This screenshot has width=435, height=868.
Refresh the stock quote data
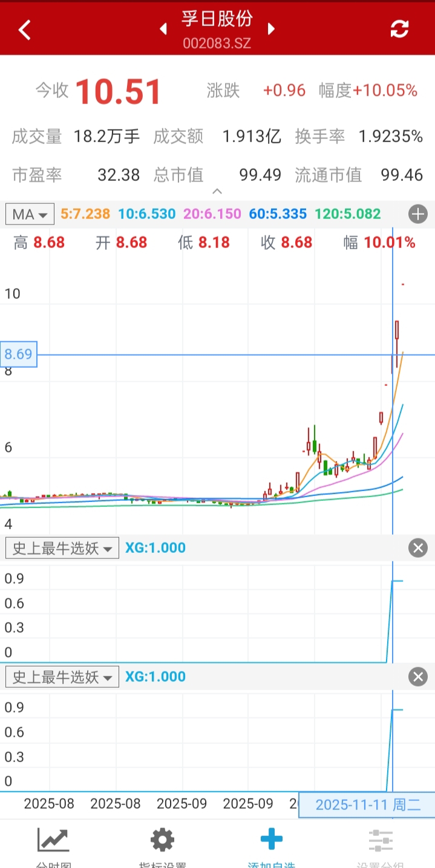[x=399, y=29]
